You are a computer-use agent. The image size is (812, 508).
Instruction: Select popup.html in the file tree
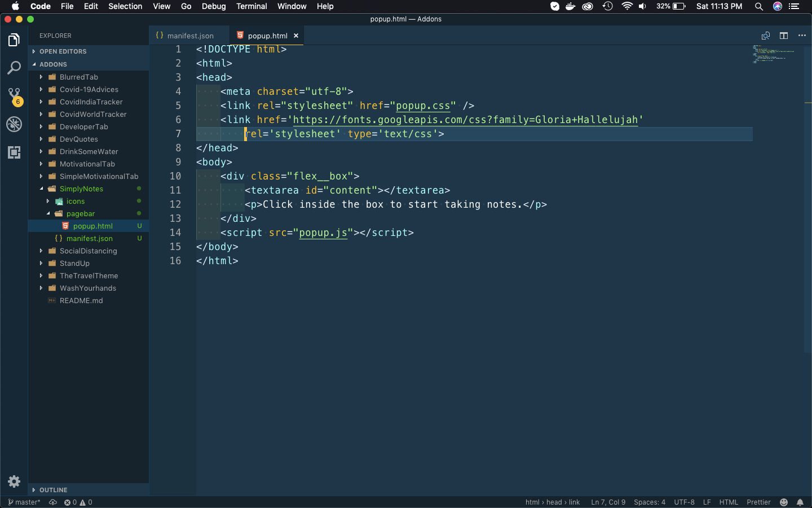click(x=89, y=226)
